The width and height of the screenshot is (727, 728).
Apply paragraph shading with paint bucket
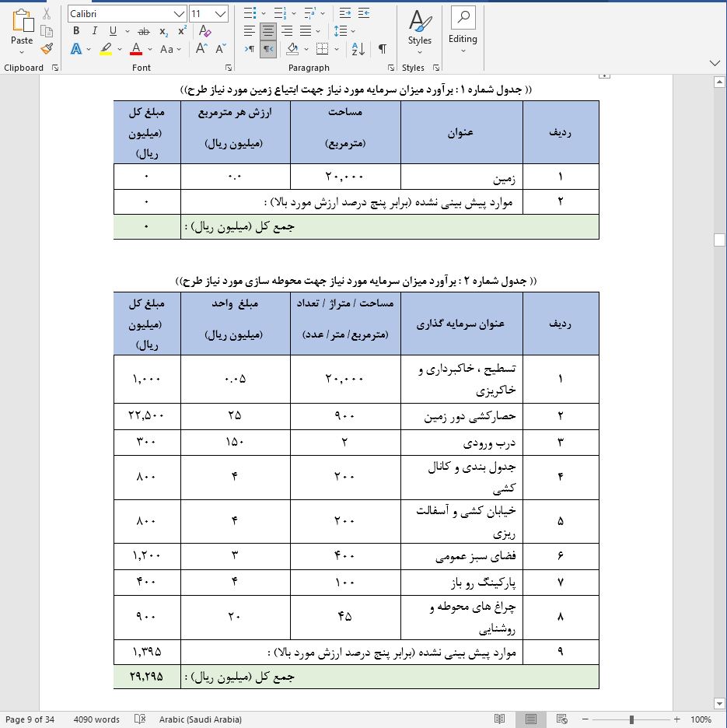(292, 49)
